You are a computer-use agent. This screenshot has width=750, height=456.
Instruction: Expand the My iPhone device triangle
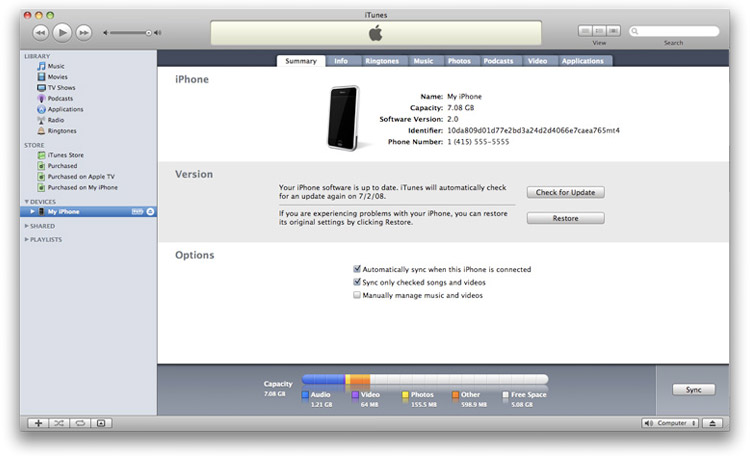33,211
